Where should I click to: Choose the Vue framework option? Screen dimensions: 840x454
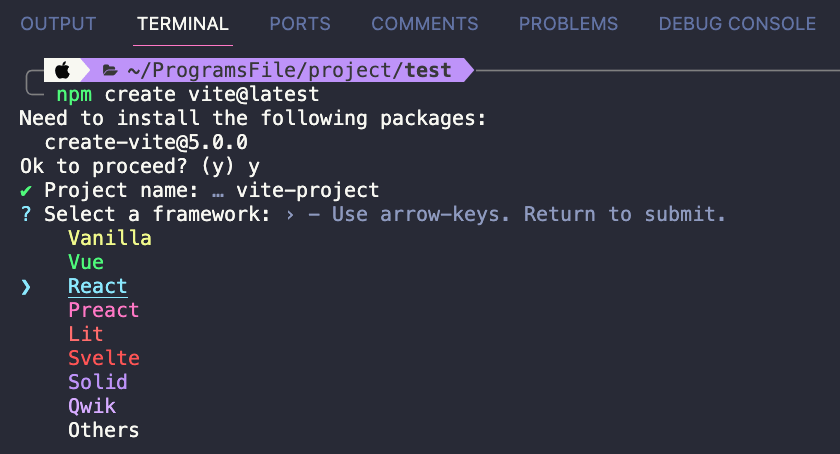(x=86, y=262)
